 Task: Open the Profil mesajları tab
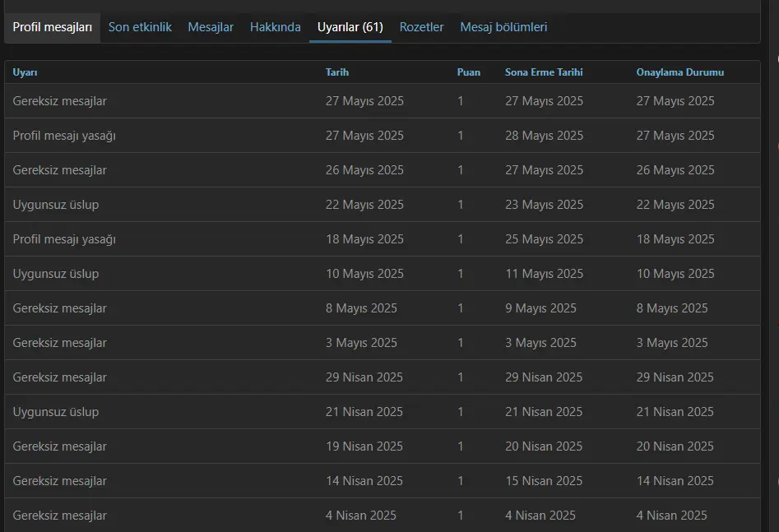click(x=52, y=27)
